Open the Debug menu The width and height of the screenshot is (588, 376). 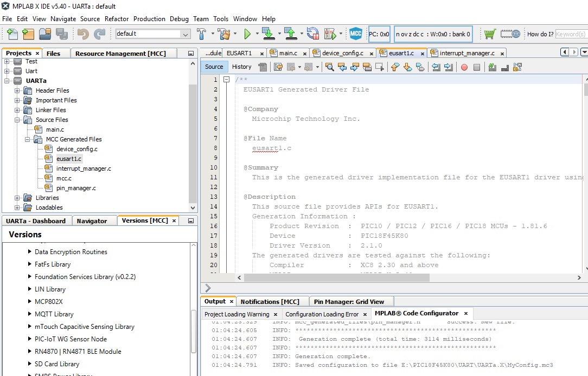coord(179,19)
